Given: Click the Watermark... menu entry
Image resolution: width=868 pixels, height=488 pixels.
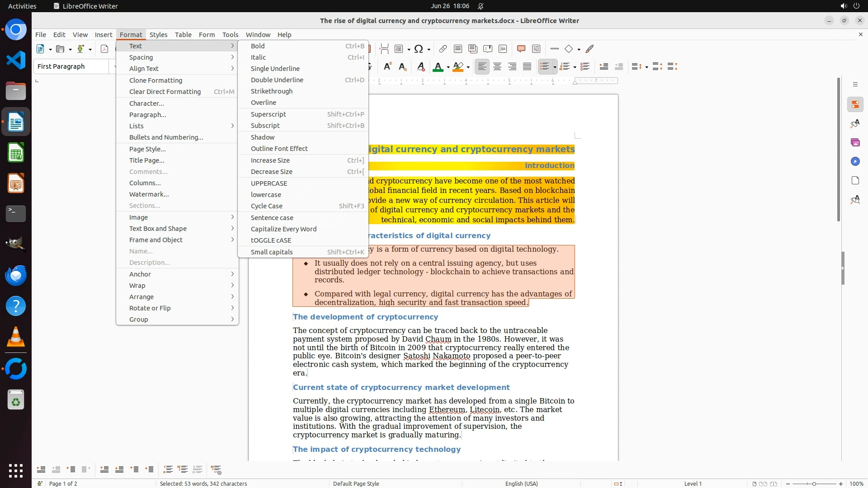Looking at the screenshot, I should click(149, 194).
